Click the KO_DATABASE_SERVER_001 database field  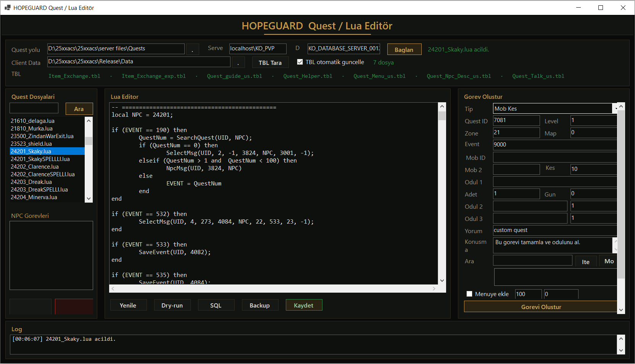tap(344, 48)
